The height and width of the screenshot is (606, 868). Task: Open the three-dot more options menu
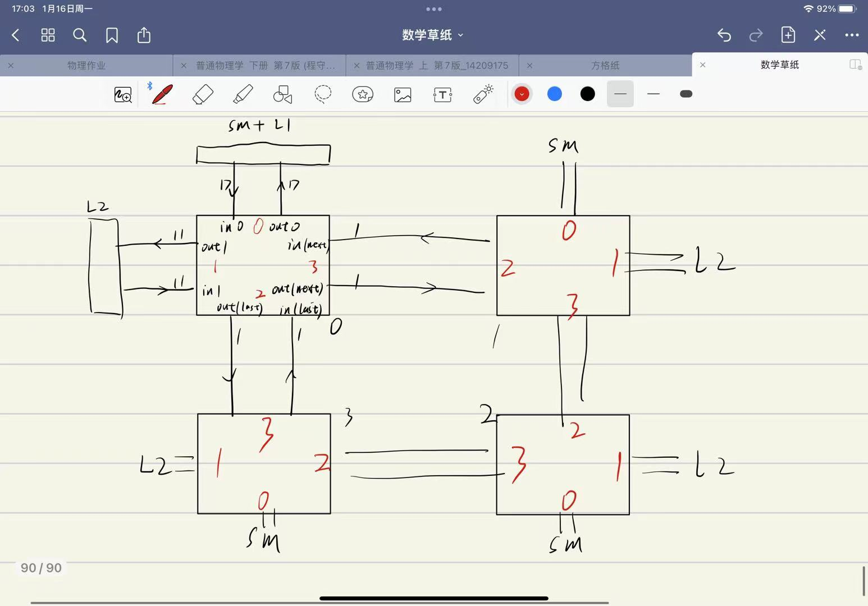(852, 35)
